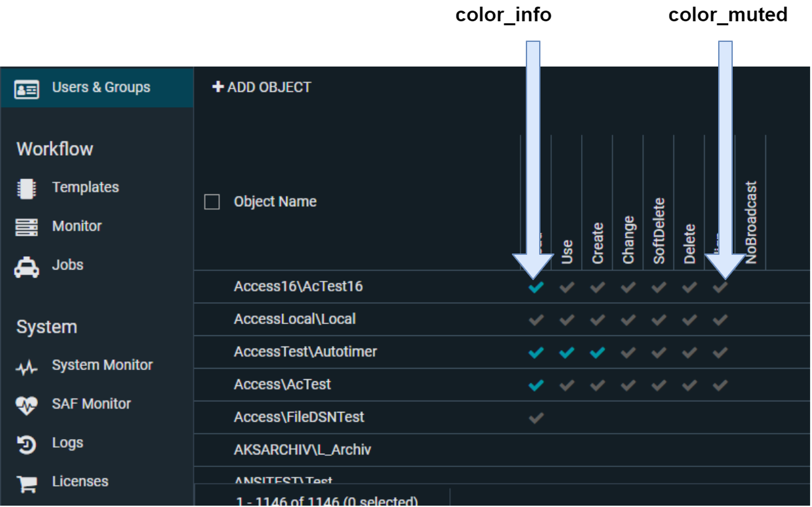Image resolution: width=812 pixels, height=507 pixels.
Task: Click the Logs history icon
Action: [x=26, y=444]
